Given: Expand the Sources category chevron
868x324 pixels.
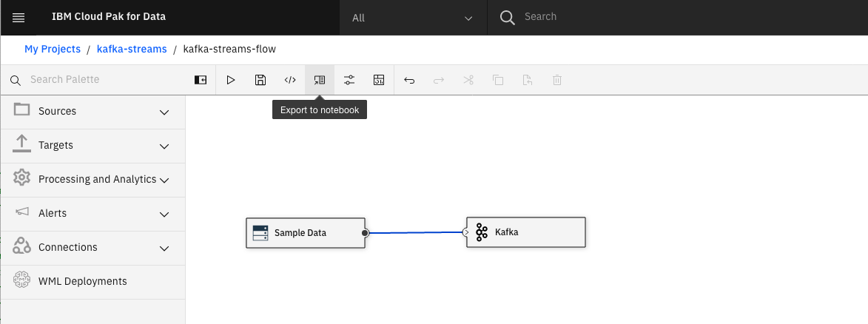Looking at the screenshot, I should click(164, 112).
